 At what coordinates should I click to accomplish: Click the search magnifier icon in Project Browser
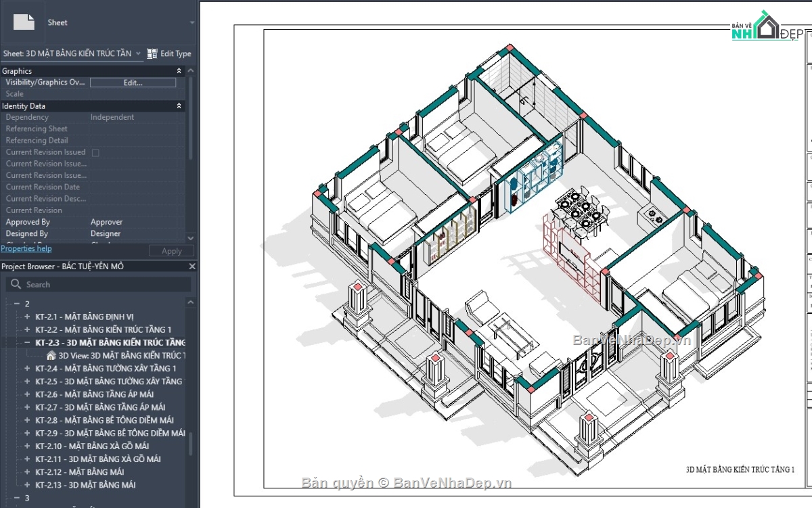tap(16, 285)
